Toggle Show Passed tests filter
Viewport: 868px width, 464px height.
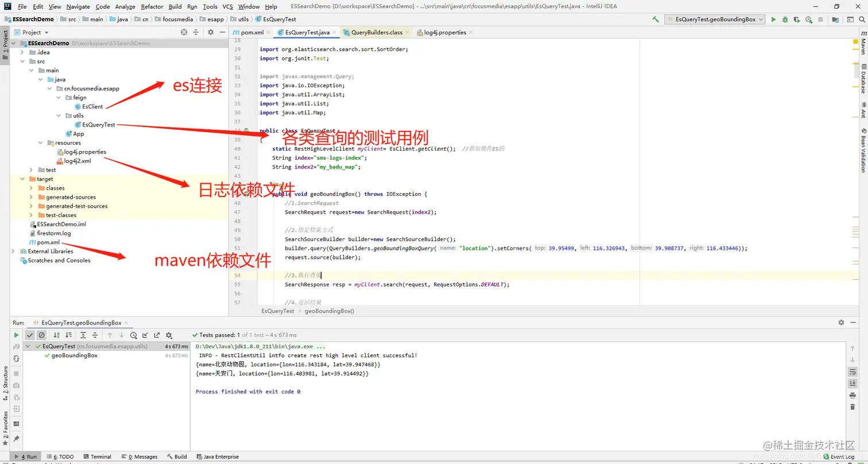click(x=30, y=335)
